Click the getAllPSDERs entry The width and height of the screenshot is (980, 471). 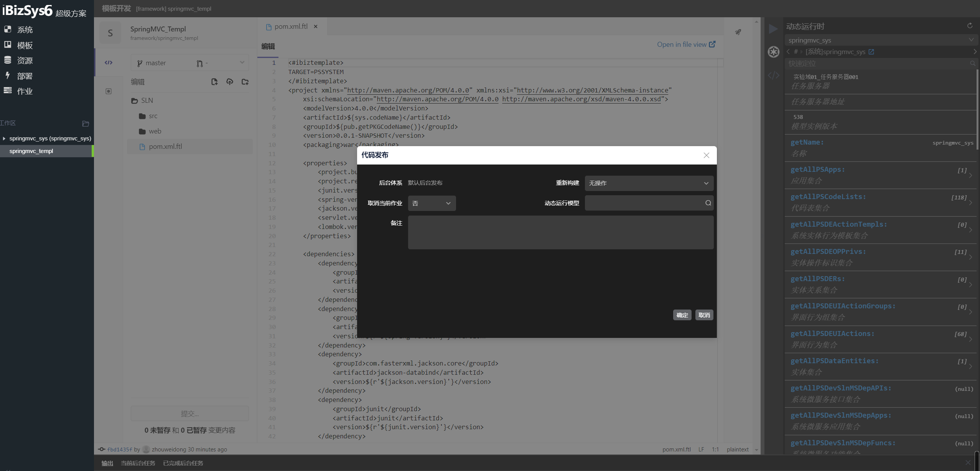click(x=881, y=285)
